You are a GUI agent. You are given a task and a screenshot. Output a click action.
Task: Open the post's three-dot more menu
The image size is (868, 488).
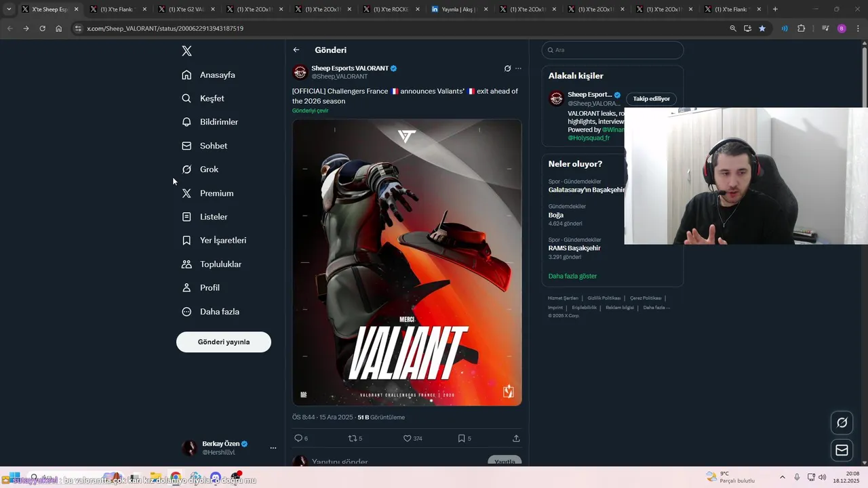[x=518, y=68]
